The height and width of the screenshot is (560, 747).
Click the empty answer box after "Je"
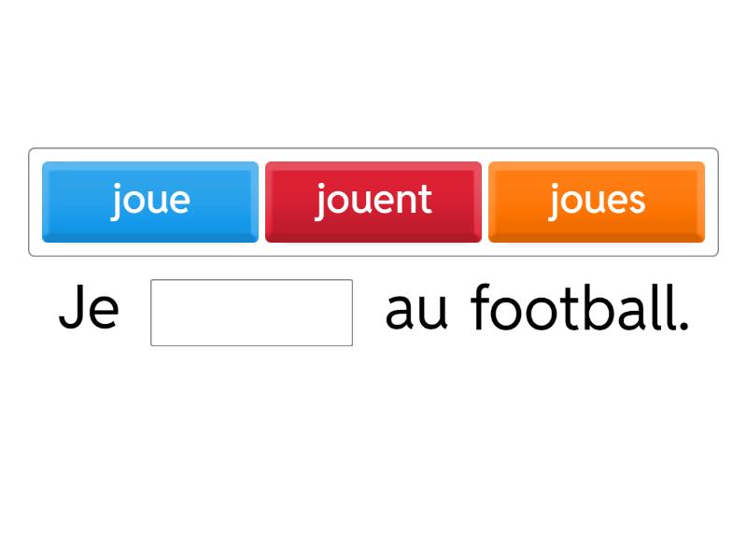(x=251, y=313)
